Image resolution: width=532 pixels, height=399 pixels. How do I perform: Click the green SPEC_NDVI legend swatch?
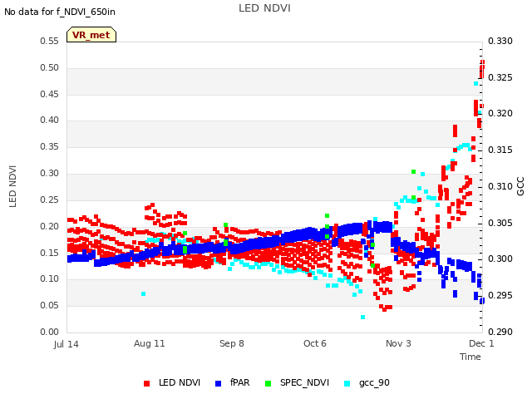click(268, 383)
